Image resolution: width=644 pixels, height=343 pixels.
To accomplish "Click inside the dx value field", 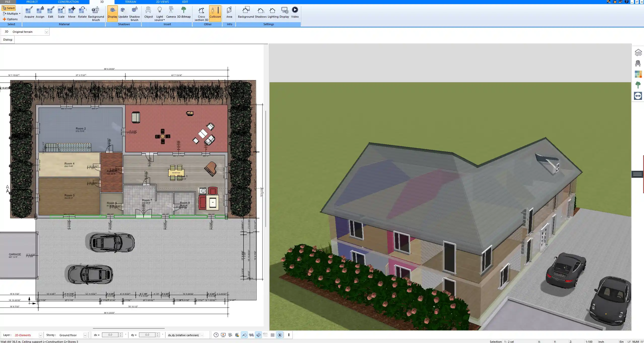I will click(x=110, y=335).
